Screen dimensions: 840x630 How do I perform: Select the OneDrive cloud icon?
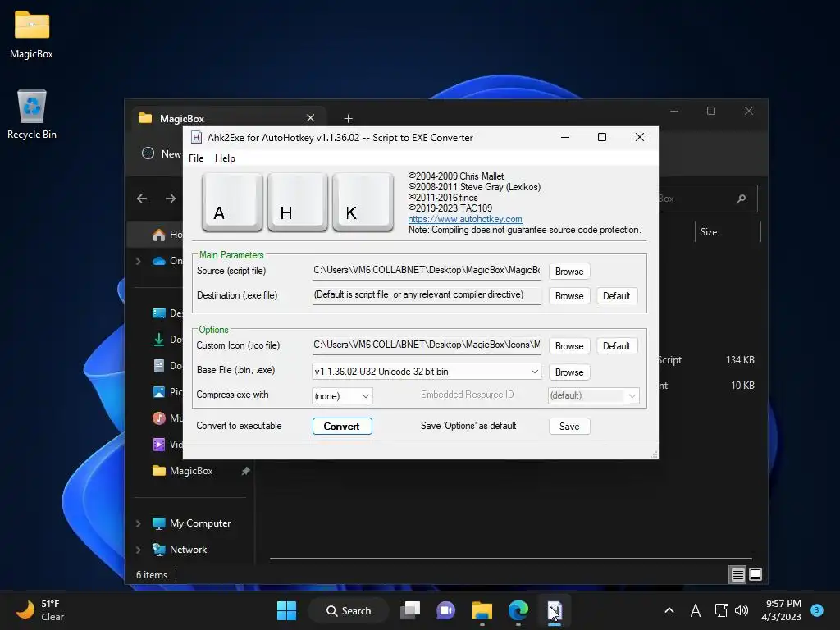coord(158,261)
